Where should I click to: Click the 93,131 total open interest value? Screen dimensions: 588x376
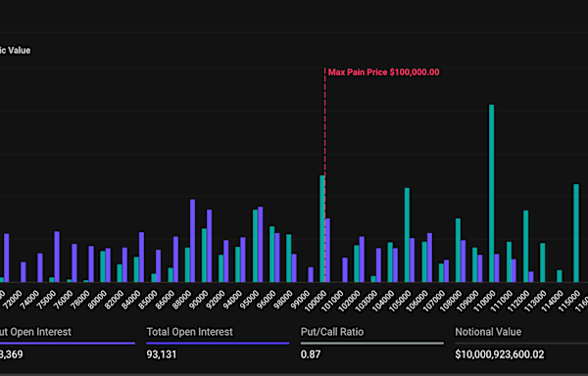click(162, 354)
